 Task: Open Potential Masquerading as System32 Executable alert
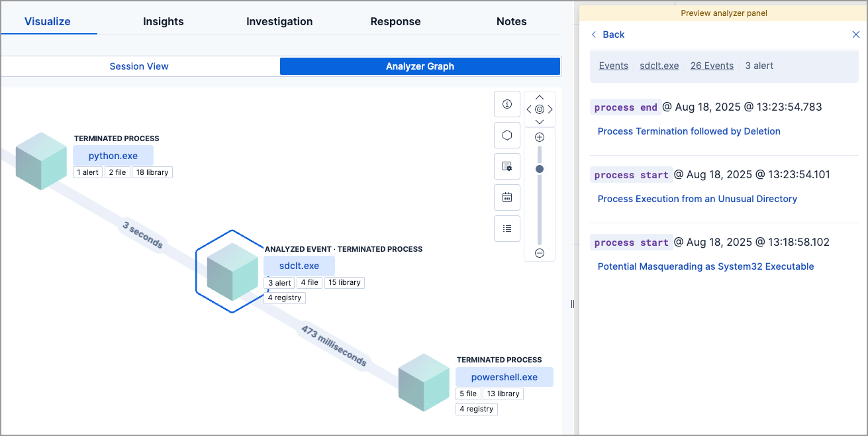706,266
